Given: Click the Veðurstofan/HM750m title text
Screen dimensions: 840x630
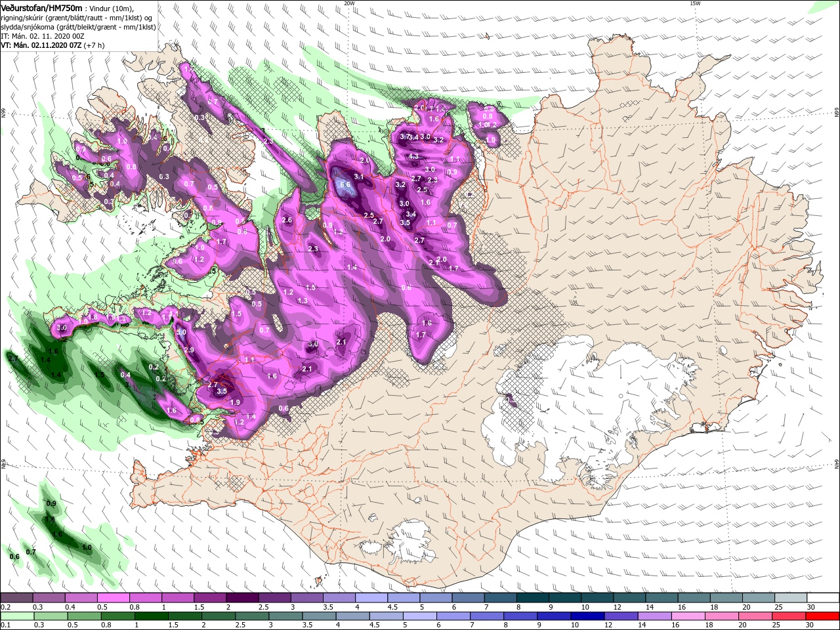Looking at the screenshot, I should click(x=41, y=7).
